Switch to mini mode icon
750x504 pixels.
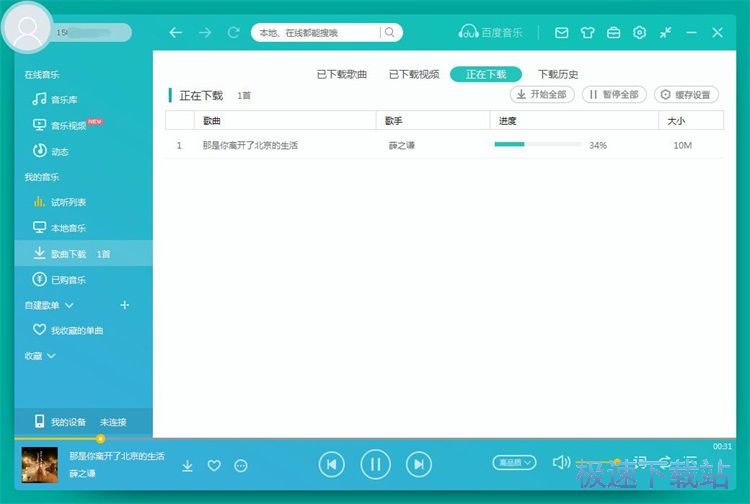coord(665,33)
